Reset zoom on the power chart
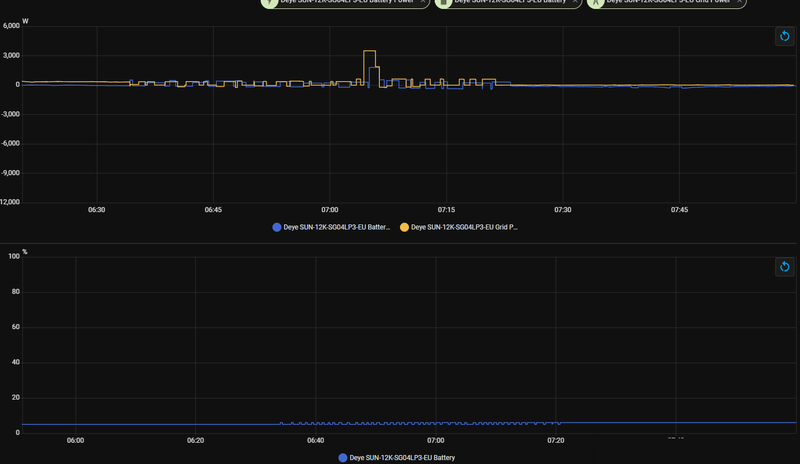This screenshot has height=464, width=800. [x=784, y=36]
